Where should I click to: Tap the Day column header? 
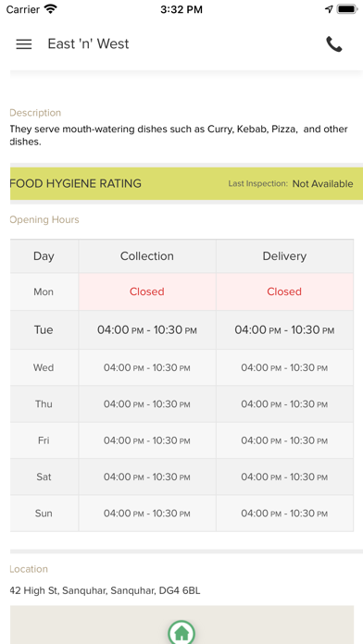(x=44, y=256)
